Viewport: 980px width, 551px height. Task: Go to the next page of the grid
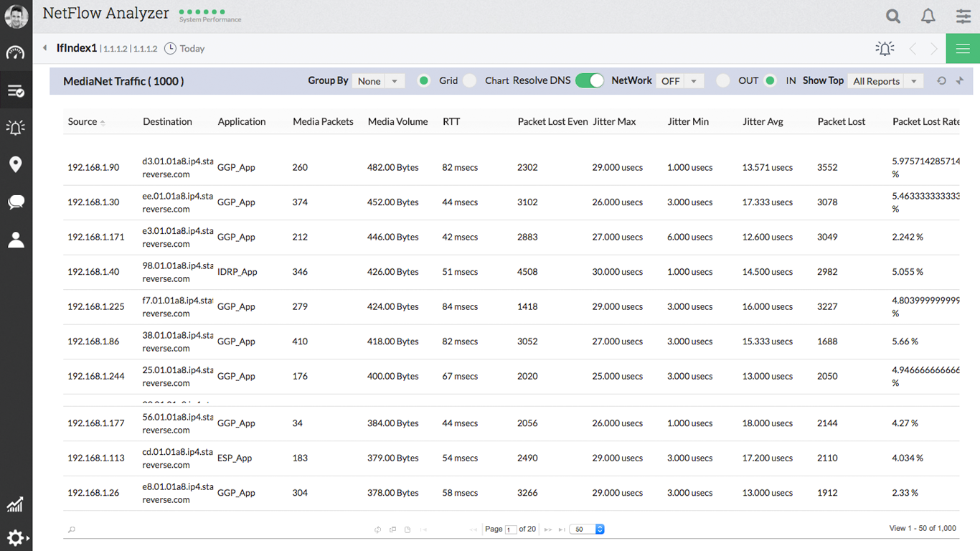click(548, 529)
